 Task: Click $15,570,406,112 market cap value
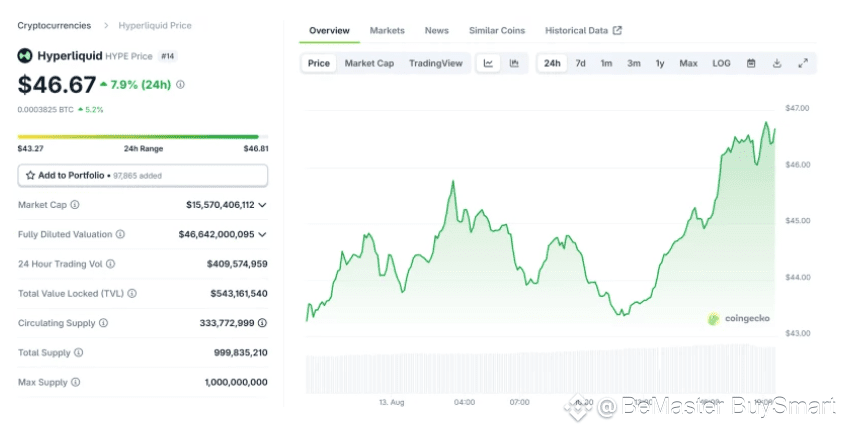tap(220, 204)
